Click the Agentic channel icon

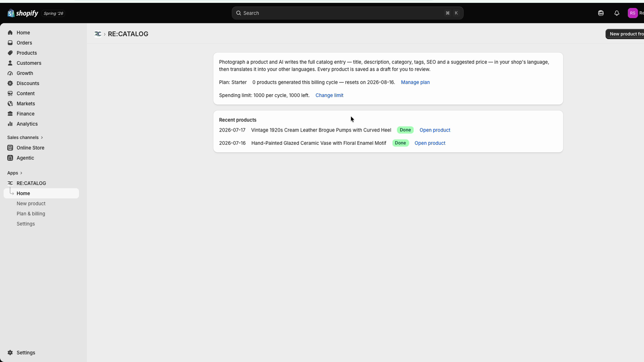tap(10, 158)
